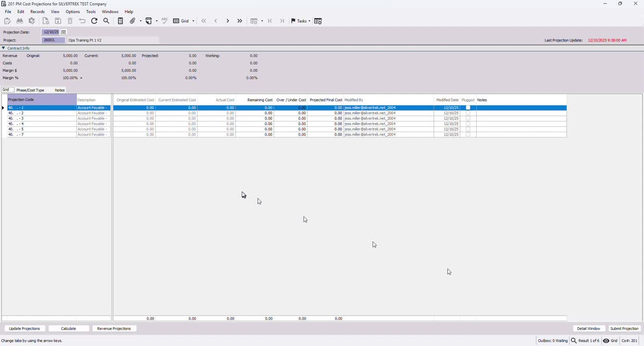Click the grid settings icon after Tasks
The image size is (644, 346).
(x=318, y=21)
